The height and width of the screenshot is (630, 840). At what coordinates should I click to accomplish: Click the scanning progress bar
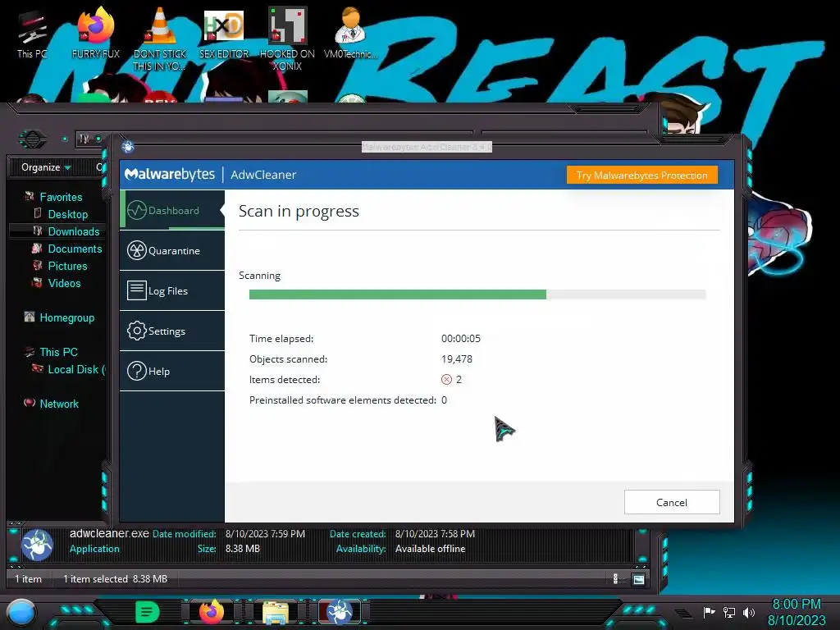(477, 294)
